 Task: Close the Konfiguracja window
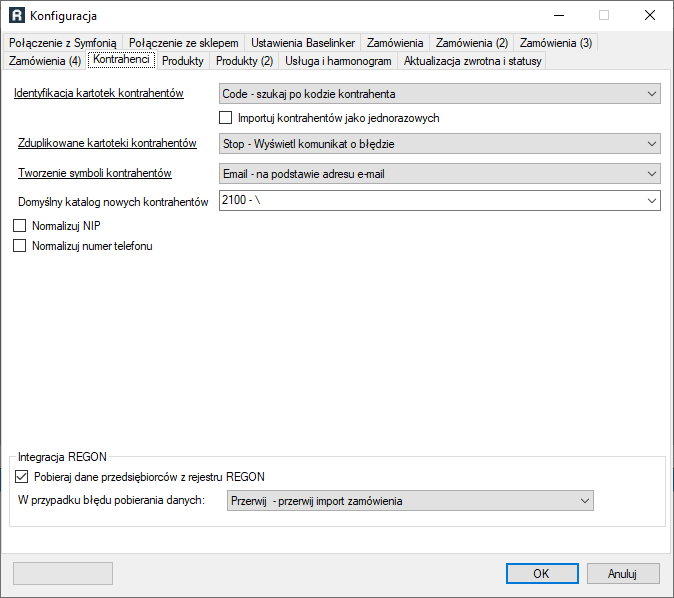(650, 15)
